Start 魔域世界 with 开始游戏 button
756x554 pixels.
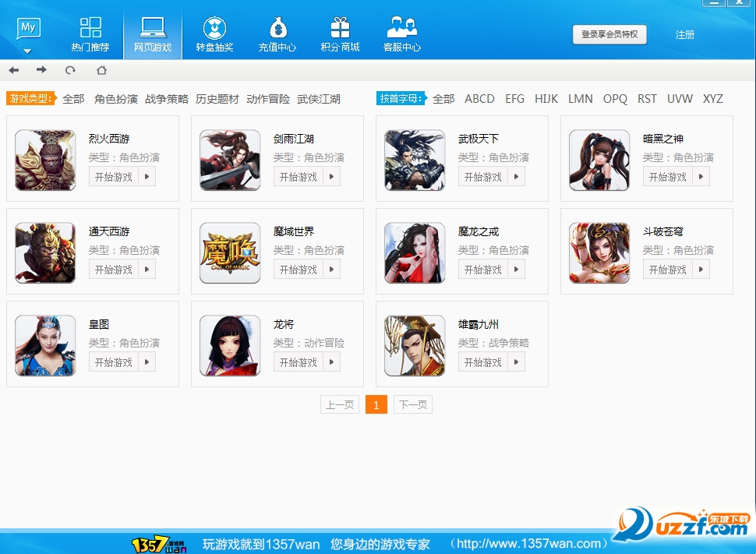click(298, 270)
